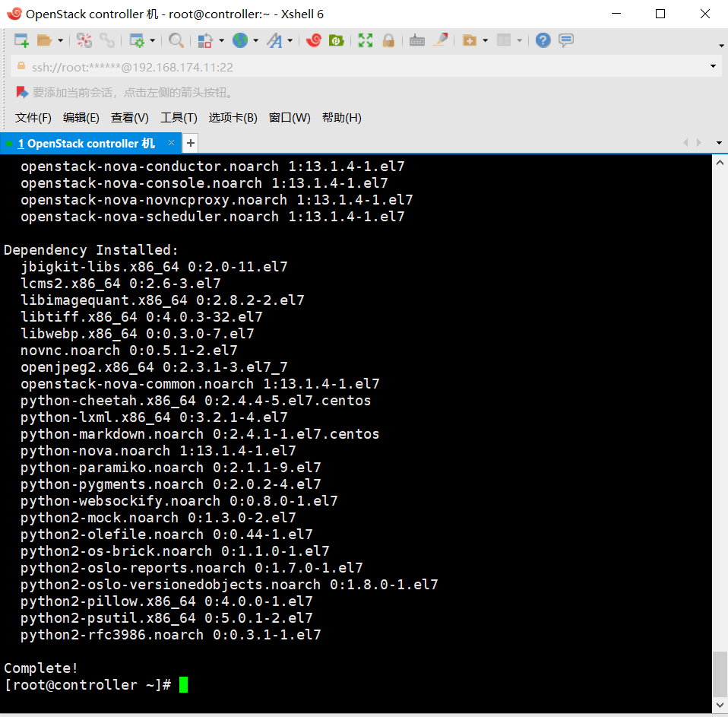Expand the properties dropdown arrow
The image size is (728, 717).
tap(152, 41)
